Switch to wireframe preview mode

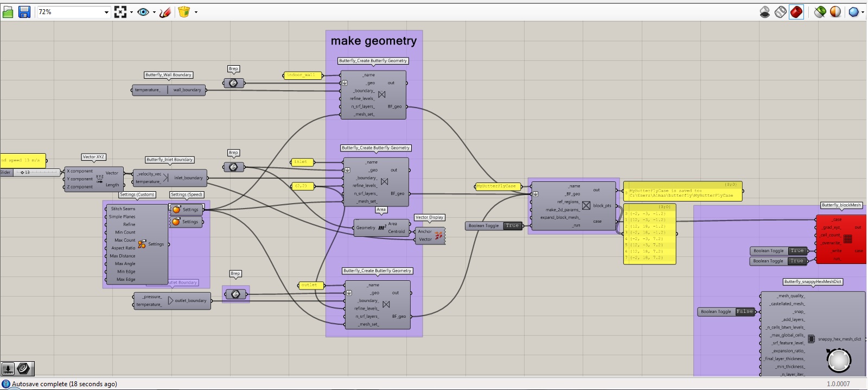781,11
